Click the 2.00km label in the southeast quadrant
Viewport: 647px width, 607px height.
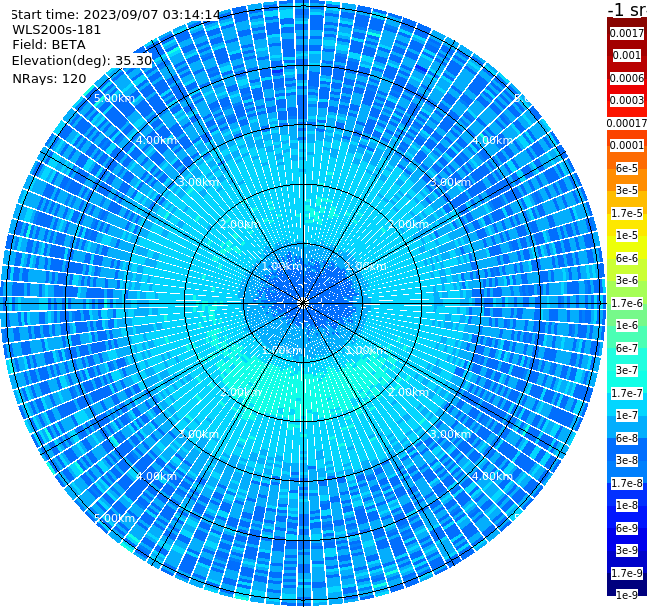tap(409, 392)
